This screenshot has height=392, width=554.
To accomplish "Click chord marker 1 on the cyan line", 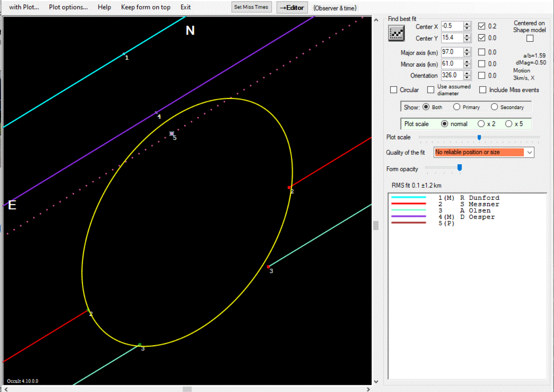I will pos(124,54).
